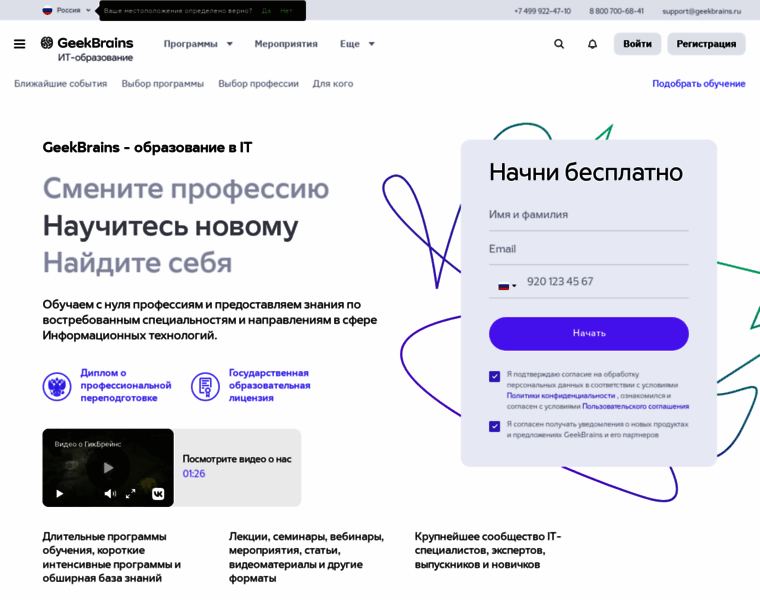Expand the Программы dropdown
The width and height of the screenshot is (760, 600).
point(198,44)
